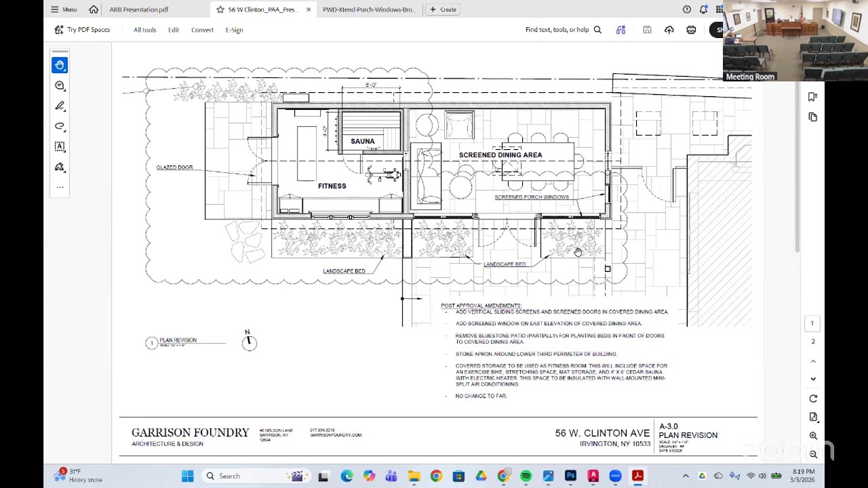Zoom out using magnifier minus icon
Viewport: 868px width, 488px height.
point(813,454)
